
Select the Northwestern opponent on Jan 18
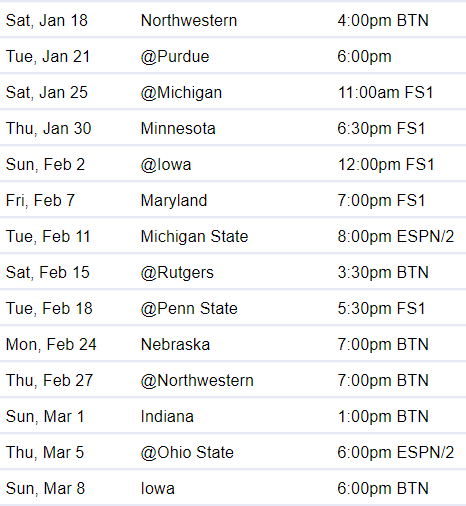(189, 21)
